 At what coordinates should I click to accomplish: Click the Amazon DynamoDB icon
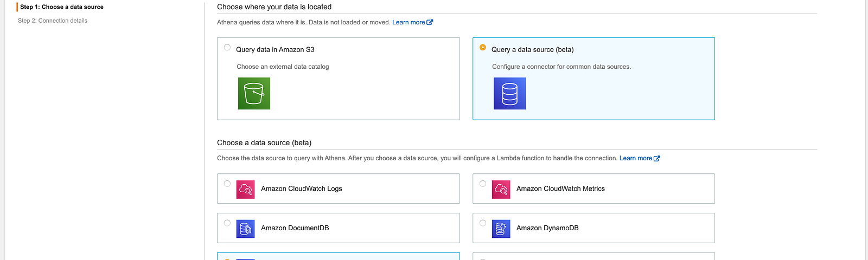(501, 229)
